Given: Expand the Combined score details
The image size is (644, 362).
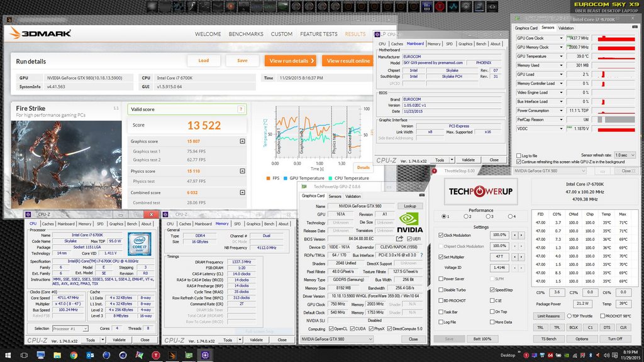Looking at the screenshot, I should 242,192.
